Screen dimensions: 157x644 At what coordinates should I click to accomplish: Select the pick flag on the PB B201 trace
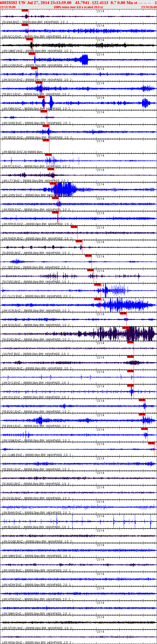point(142,400)
